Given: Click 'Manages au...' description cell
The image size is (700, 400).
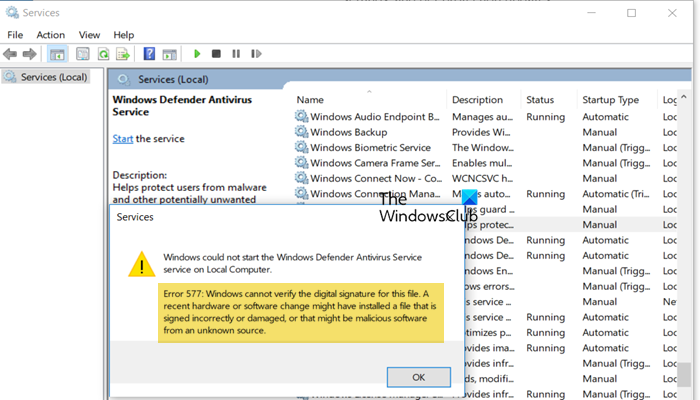Looking at the screenshot, I should [483, 117].
